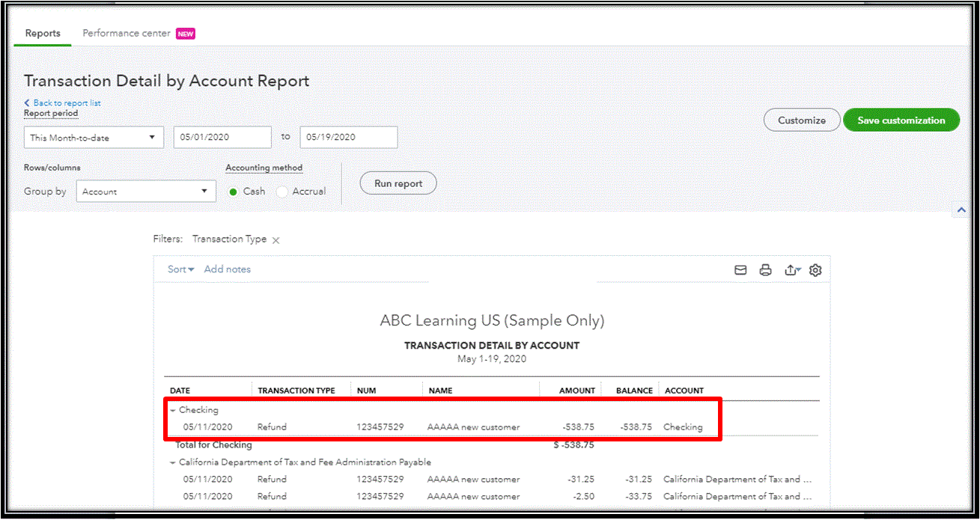Select the Reports tab
This screenshot has height=520, width=980.
click(x=42, y=33)
